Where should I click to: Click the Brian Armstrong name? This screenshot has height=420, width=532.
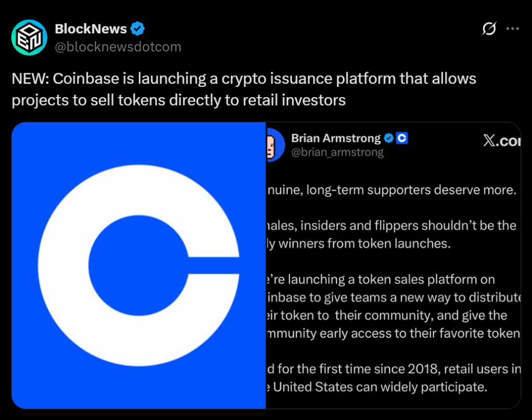click(x=336, y=138)
